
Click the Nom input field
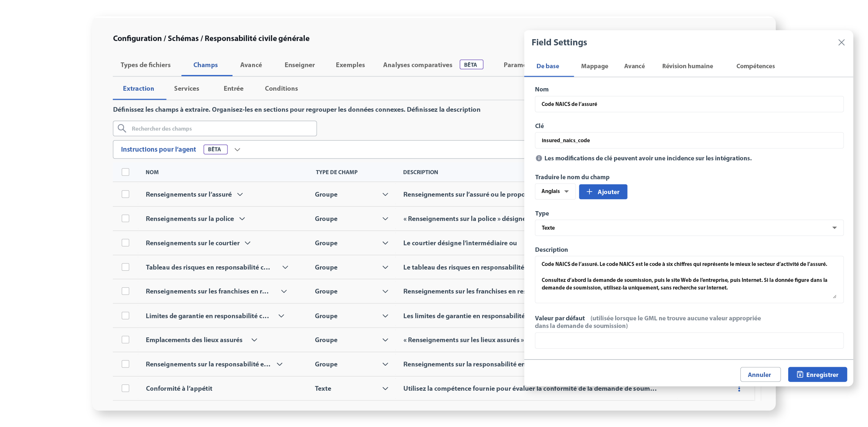click(x=689, y=104)
